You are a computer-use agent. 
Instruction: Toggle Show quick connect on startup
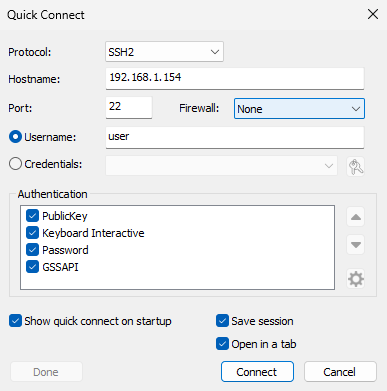click(15, 321)
